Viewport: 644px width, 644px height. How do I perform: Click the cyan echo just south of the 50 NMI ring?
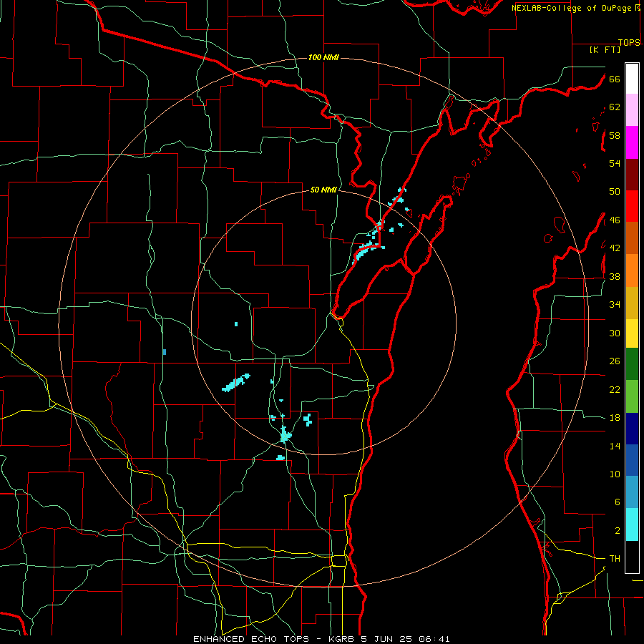[280, 457]
